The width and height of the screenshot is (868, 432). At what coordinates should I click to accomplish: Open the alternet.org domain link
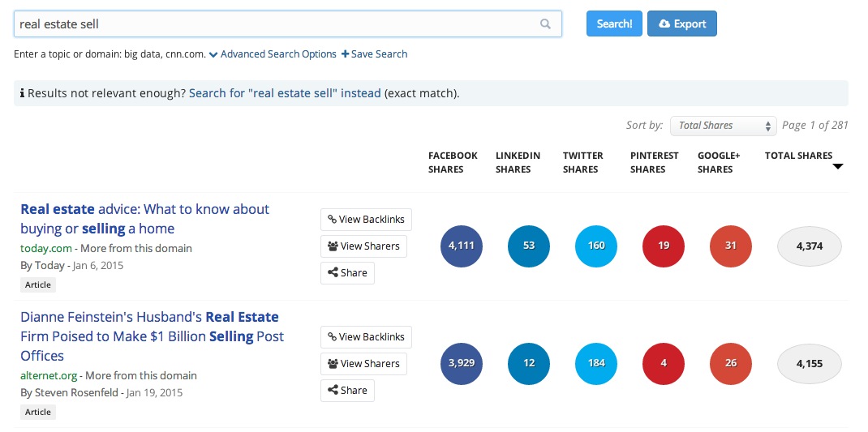[49, 375]
